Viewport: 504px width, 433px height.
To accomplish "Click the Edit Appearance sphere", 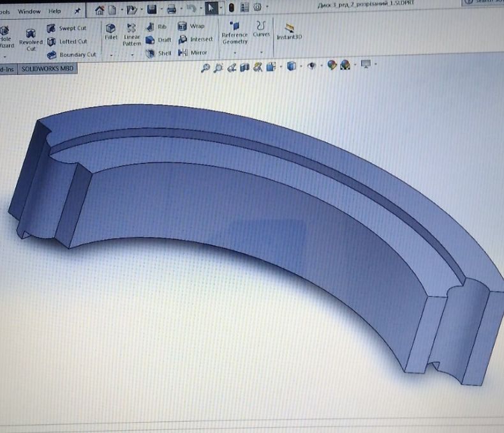I will click(332, 65).
